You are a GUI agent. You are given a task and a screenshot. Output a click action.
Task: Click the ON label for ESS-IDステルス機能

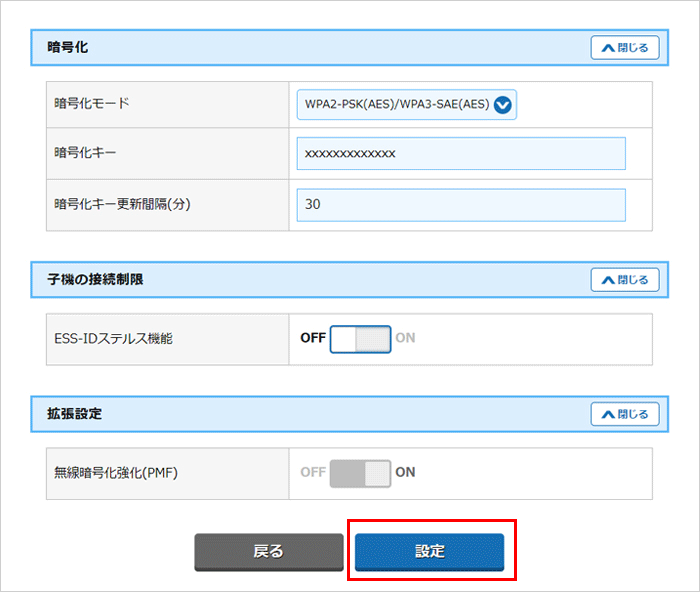[x=405, y=338]
